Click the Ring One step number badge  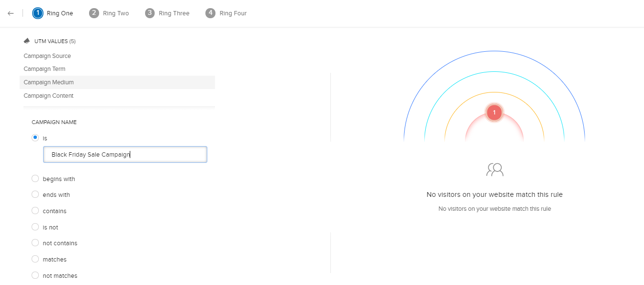coord(38,13)
